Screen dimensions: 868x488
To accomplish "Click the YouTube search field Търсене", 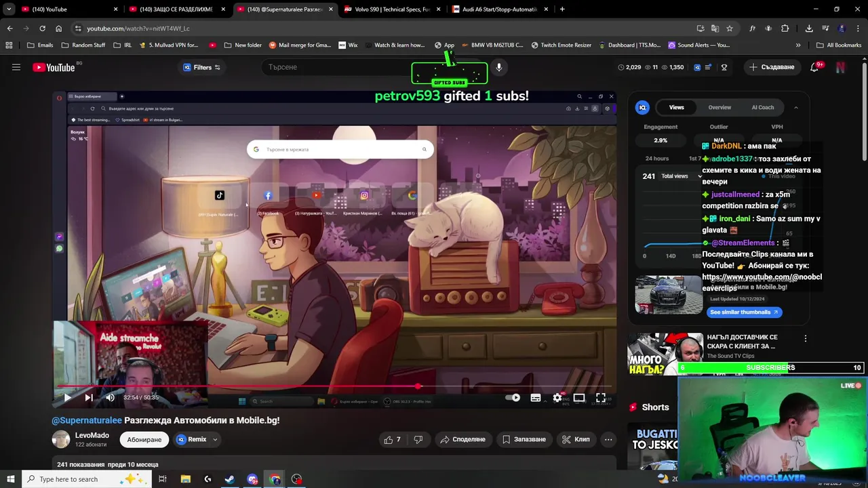I will tap(336, 67).
